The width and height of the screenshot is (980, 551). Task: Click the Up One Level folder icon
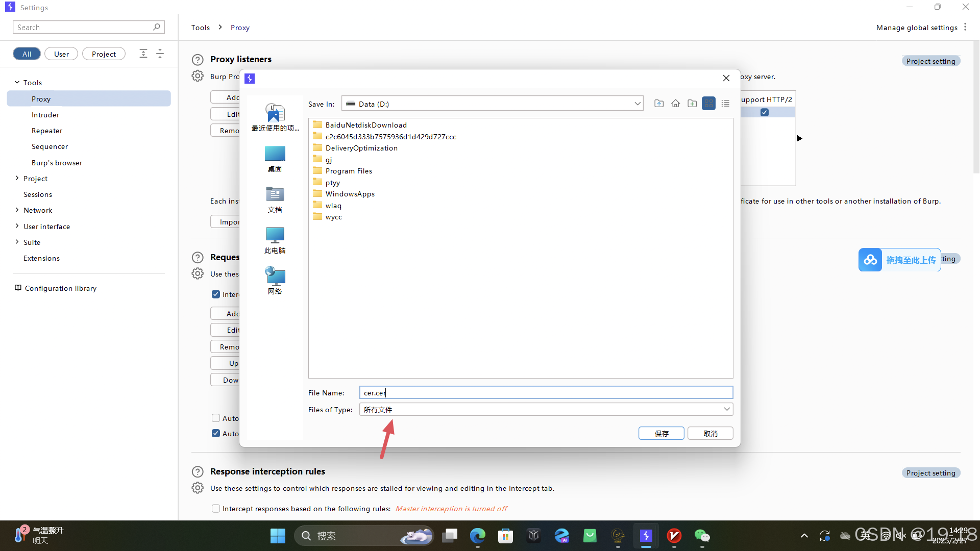coord(659,104)
